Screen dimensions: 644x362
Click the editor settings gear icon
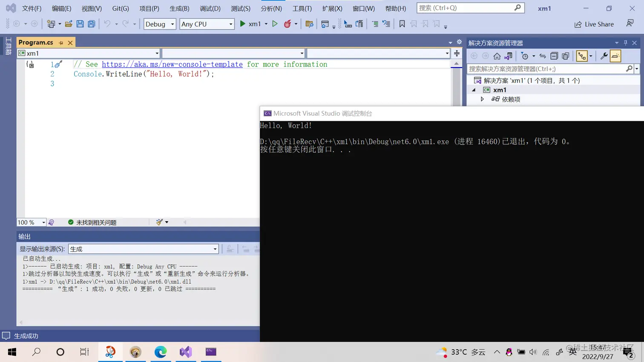pos(459,42)
